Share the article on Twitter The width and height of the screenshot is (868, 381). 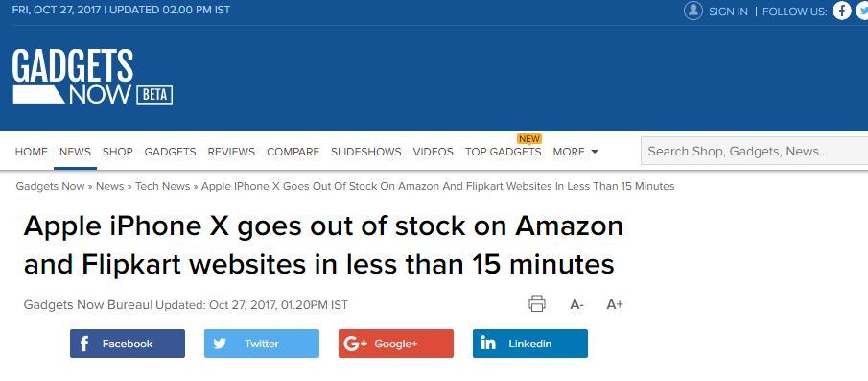tap(261, 344)
